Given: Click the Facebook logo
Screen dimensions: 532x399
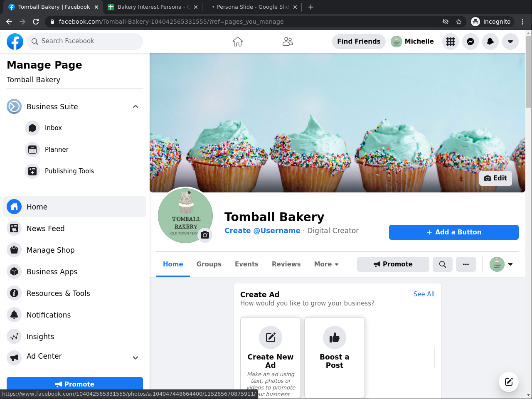Looking at the screenshot, I should pyautogui.click(x=15, y=42).
